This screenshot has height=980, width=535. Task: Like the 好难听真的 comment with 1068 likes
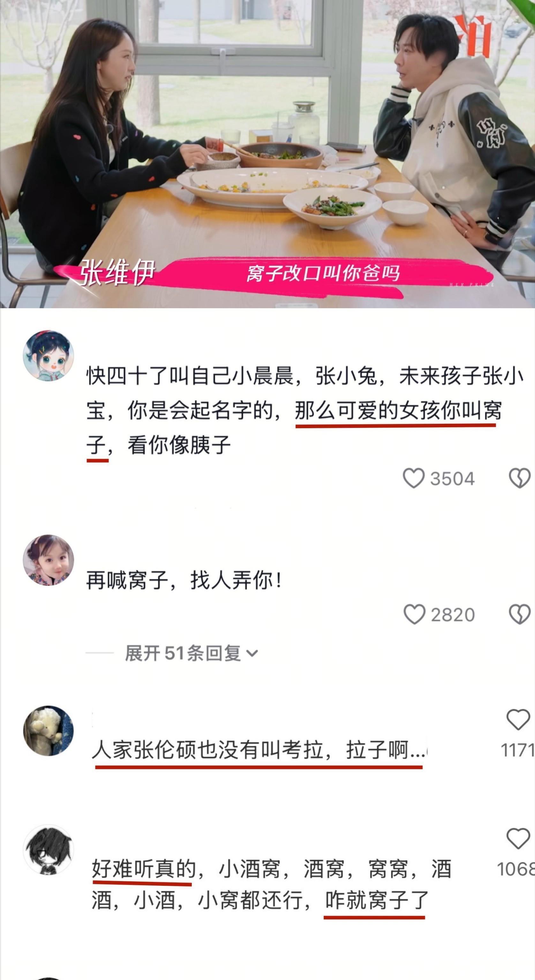(518, 839)
